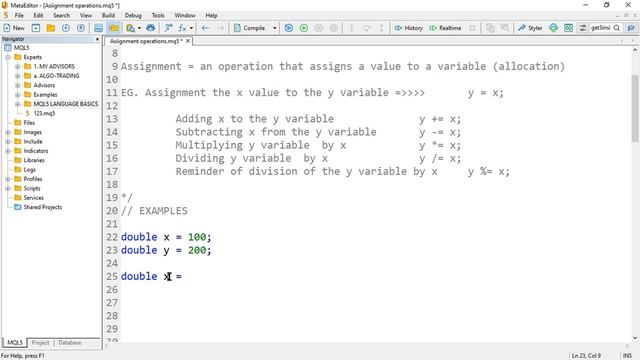Collapse the Experts folder expander
This screenshot has height=360, width=640.
click(8, 57)
